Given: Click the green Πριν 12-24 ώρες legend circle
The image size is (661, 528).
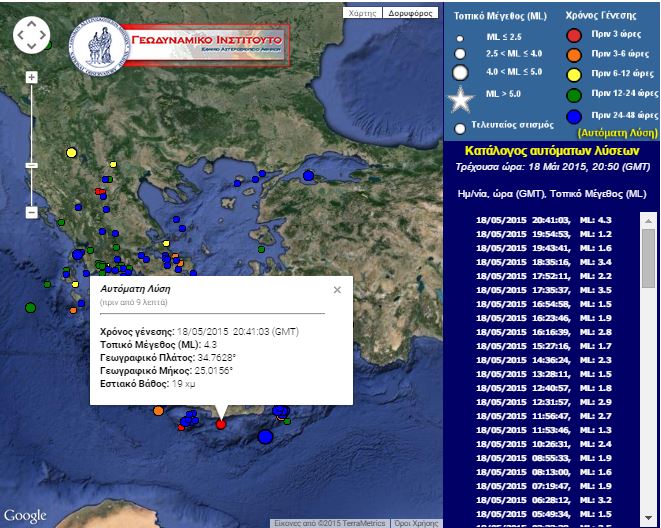Looking at the screenshot, I should (x=574, y=95).
